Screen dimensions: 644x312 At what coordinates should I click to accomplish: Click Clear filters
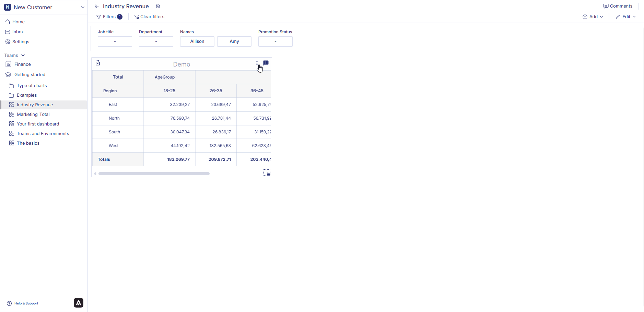pos(149,17)
